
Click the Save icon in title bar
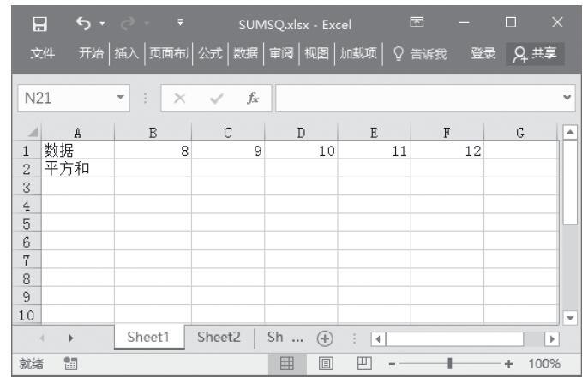37,21
